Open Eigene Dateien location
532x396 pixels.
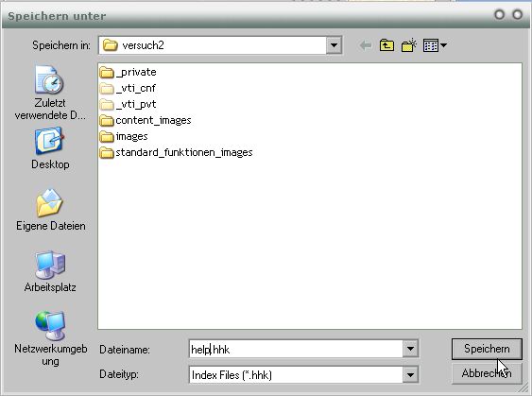pyautogui.click(x=50, y=210)
